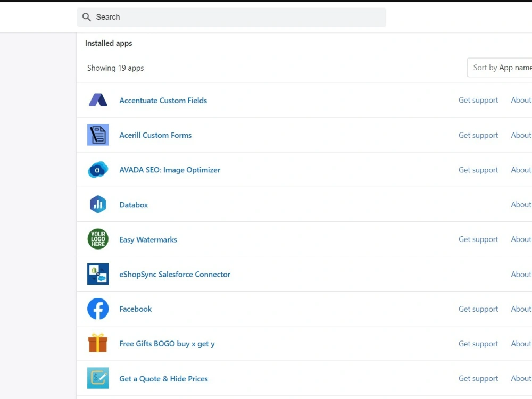This screenshot has width=532, height=399.
Task: View About for Free Gifts BOGO
Action: 521,343
